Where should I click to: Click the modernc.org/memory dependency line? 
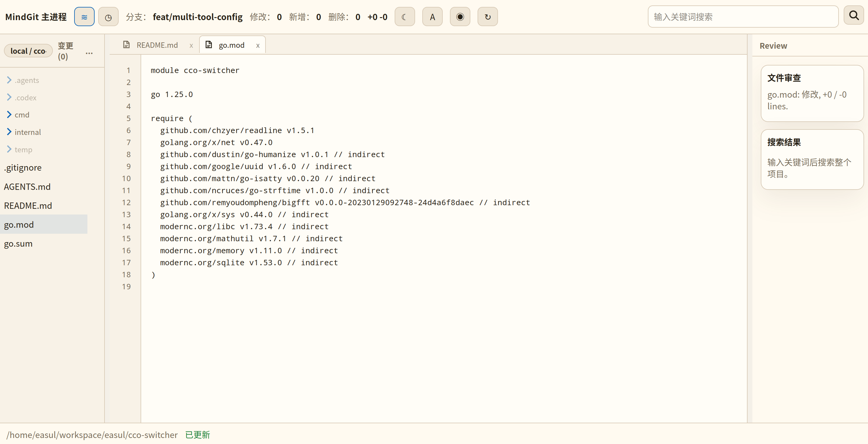[x=249, y=251]
